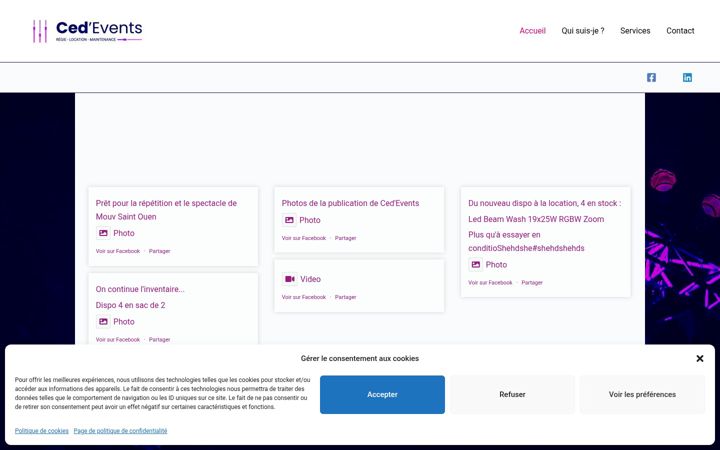The width and height of the screenshot is (720, 450).
Task: Open Voir sur Facebook in Led Beam Wash post
Action: point(490,282)
